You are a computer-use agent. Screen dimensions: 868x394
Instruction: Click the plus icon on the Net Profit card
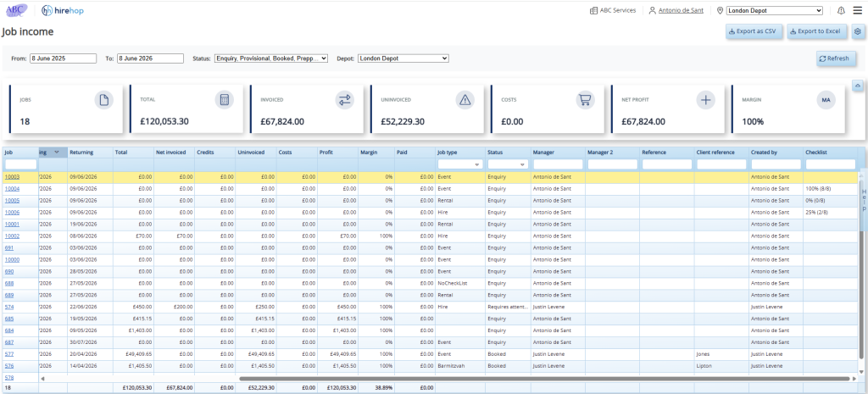pyautogui.click(x=706, y=100)
